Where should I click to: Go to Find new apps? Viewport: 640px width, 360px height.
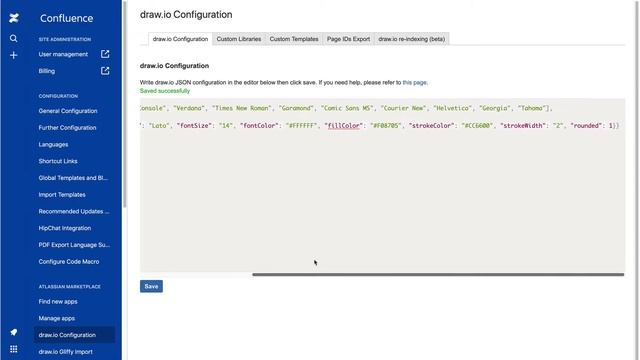pos(58,302)
